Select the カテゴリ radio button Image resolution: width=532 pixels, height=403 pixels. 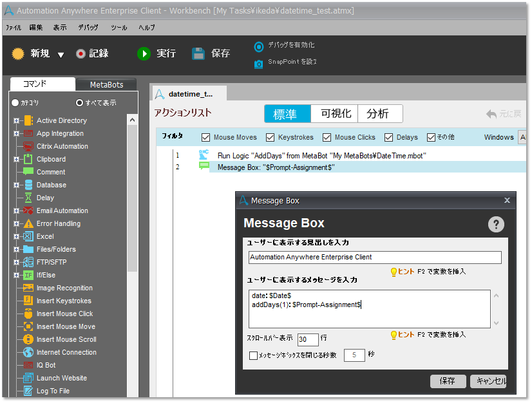click(x=15, y=102)
